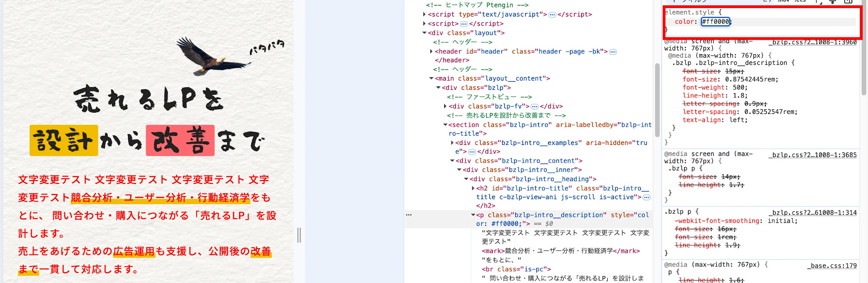Select the </header> closing tag line
Screen dimensions: 868x283
[x=452, y=60]
